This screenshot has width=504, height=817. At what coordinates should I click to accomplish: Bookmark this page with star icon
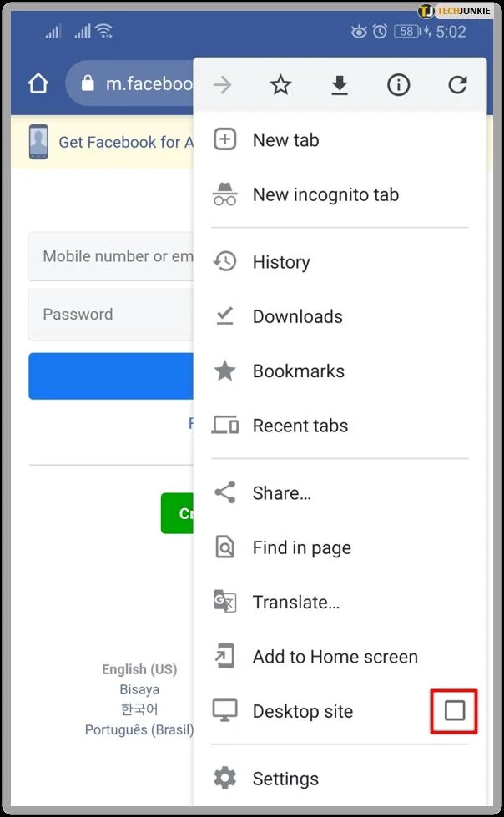(x=280, y=84)
